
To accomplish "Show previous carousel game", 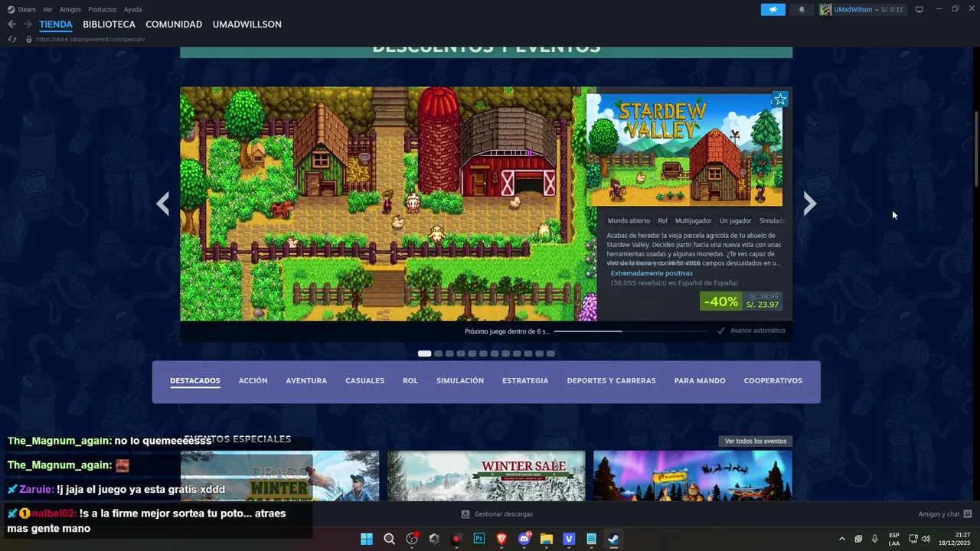I will tap(162, 204).
